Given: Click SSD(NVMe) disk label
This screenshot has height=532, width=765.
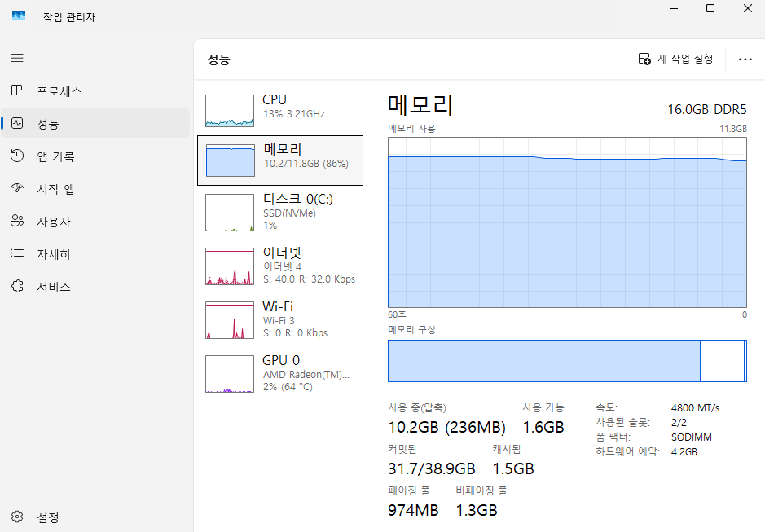Looking at the screenshot, I should point(289,213).
